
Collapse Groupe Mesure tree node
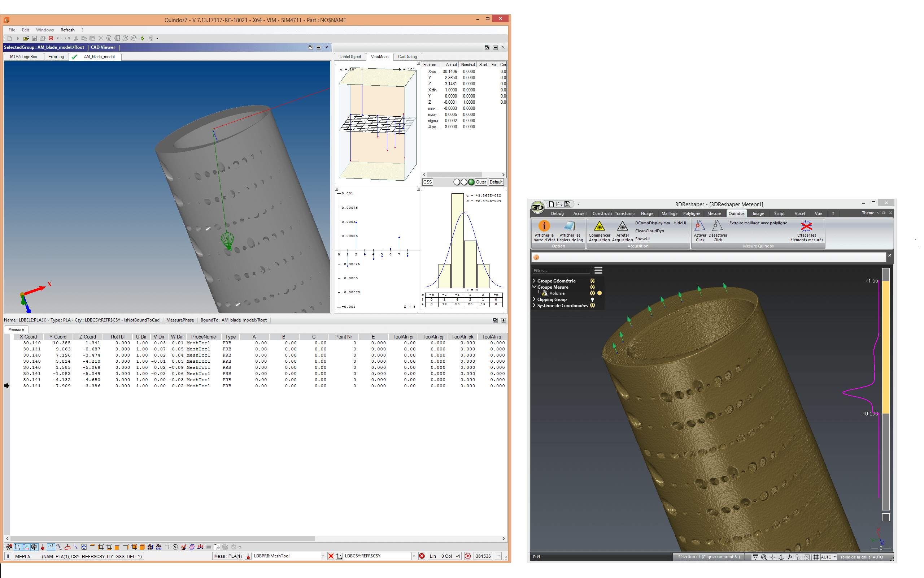534,287
